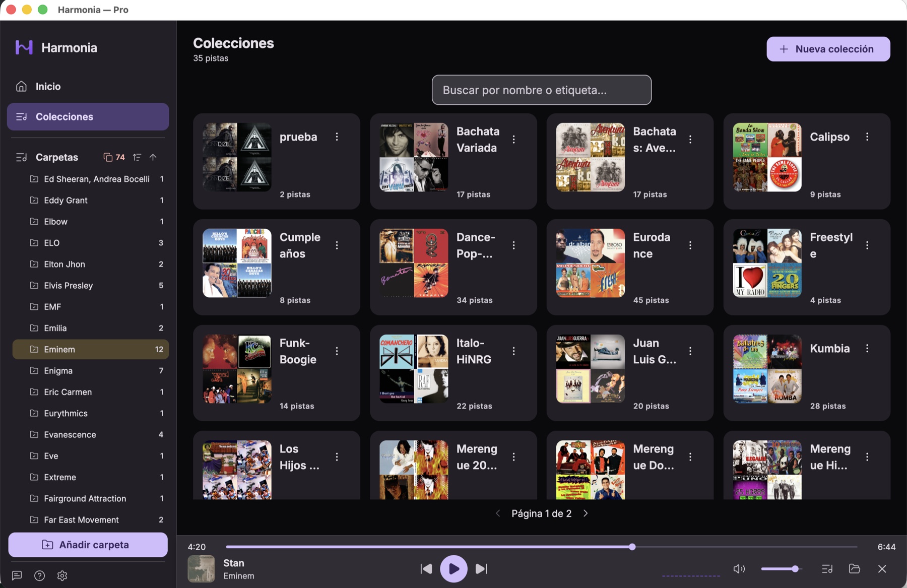Open the play queue icon
Image resolution: width=907 pixels, height=588 pixels.
(x=827, y=569)
